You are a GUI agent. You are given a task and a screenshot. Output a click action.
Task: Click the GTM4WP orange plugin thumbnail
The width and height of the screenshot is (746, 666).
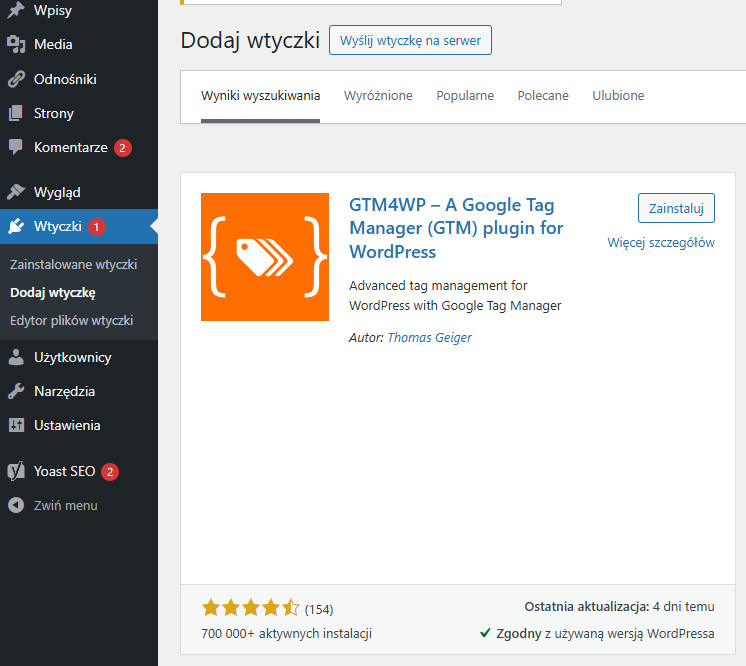265,257
